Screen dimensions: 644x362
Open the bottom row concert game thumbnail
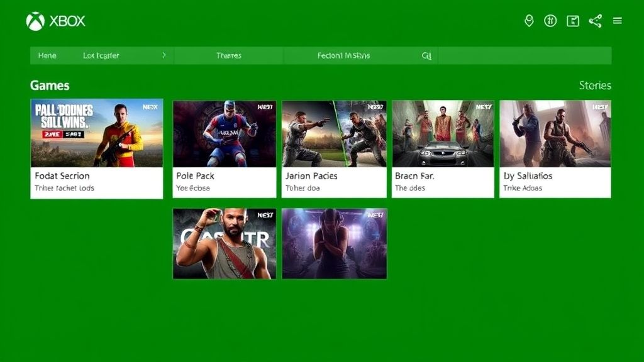pos(334,244)
